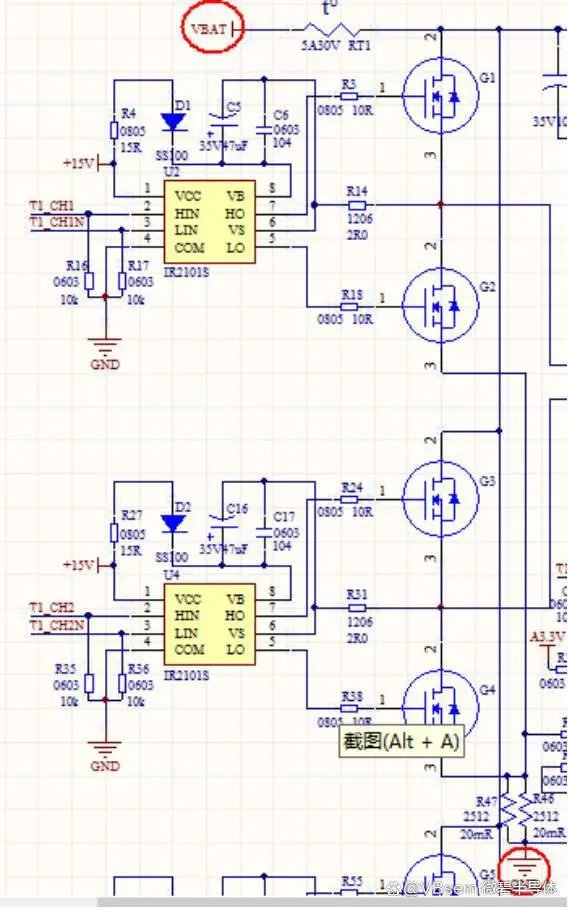Select the GND symbol below R16
Screen dimensions: 568x908
point(105,347)
